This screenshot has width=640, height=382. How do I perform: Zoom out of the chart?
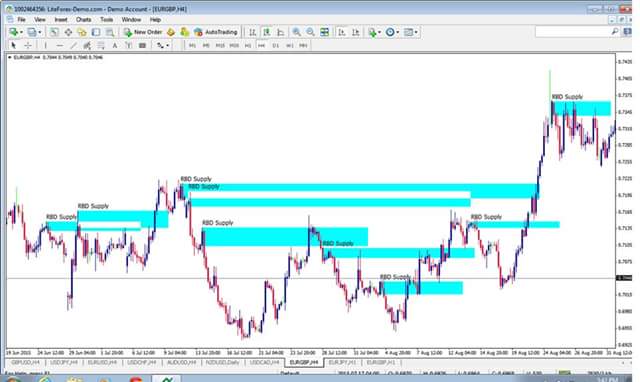click(x=310, y=32)
